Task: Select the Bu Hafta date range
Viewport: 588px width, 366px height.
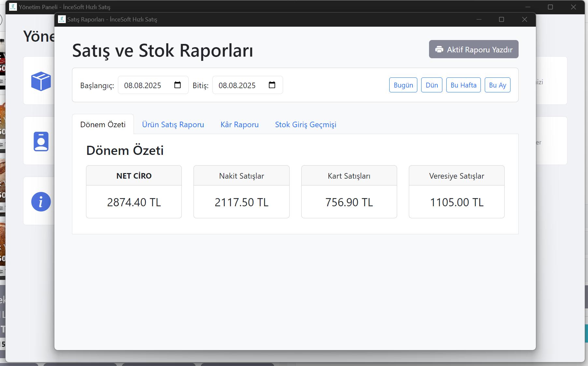Action: [x=463, y=85]
